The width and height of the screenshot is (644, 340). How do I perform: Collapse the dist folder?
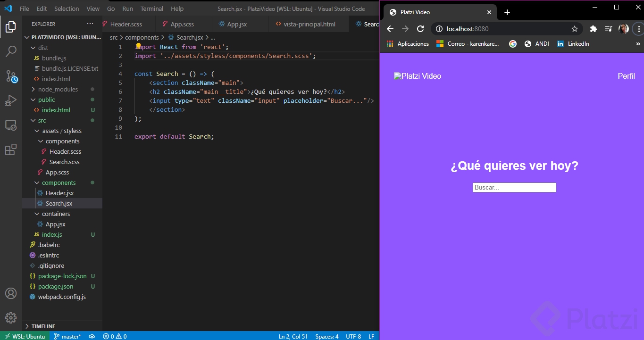coord(62,48)
